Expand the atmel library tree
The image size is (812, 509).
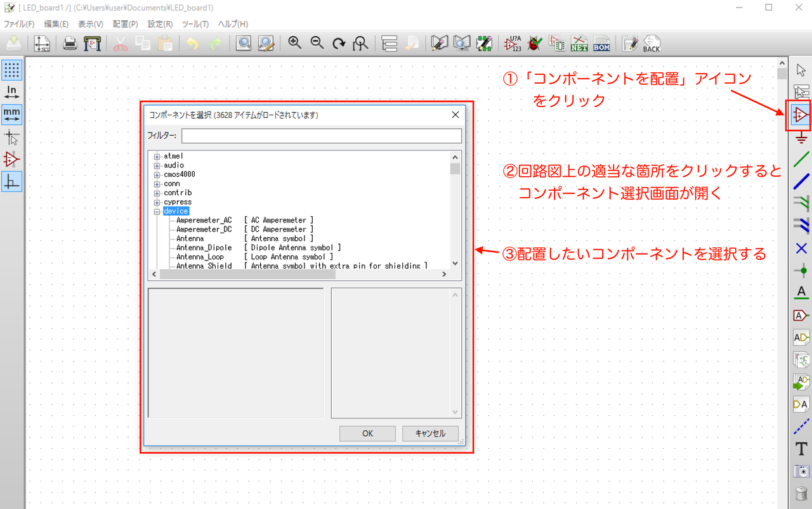(x=156, y=155)
